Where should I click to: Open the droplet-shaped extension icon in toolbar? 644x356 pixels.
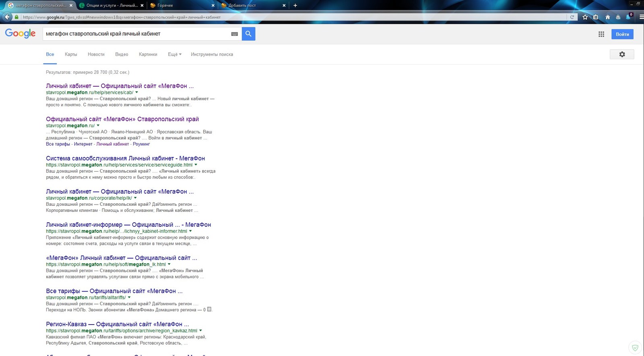pyautogui.click(x=618, y=17)
